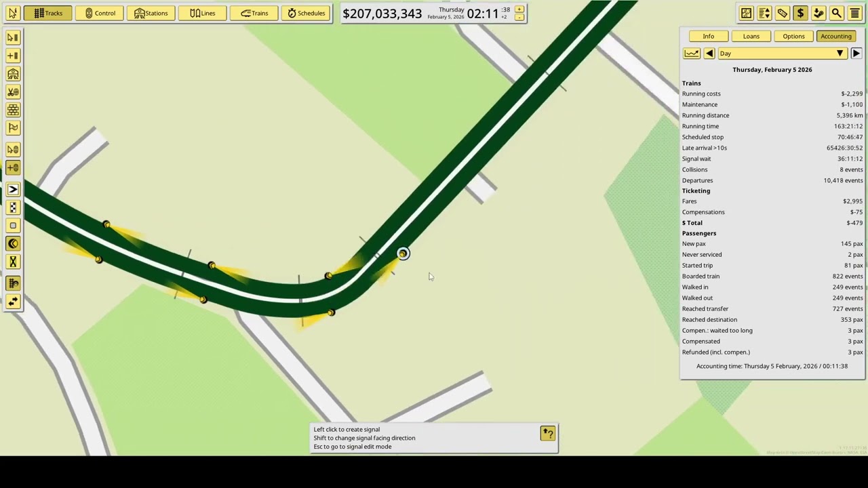Show the accounting graph chart

[x=691, y=54]
